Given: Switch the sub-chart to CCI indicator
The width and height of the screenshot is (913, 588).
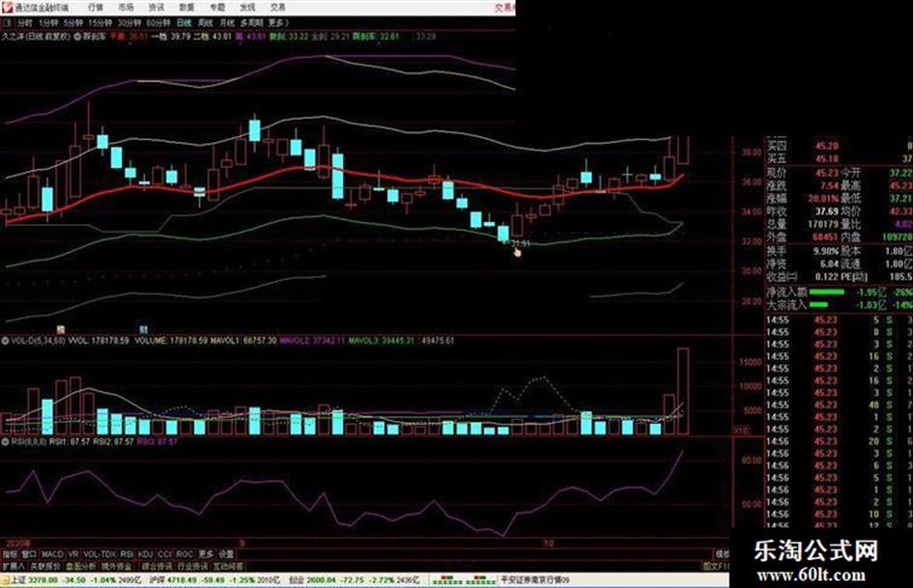Looking at the screenshot, I should tap(165, 554).
